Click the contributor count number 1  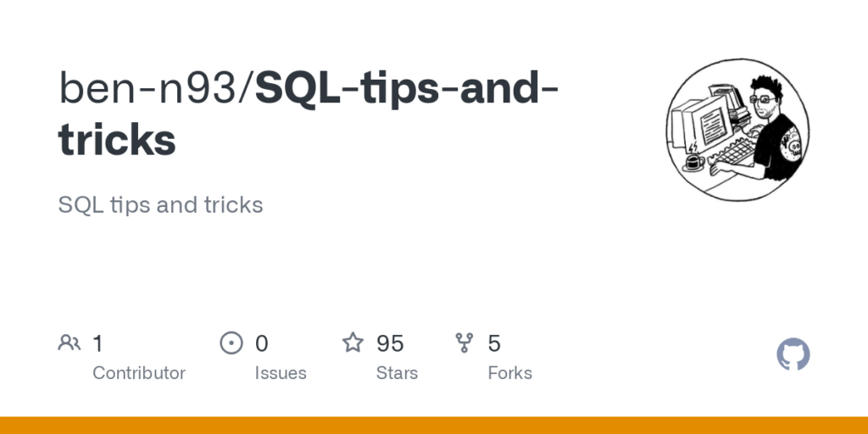pos(97,343)
